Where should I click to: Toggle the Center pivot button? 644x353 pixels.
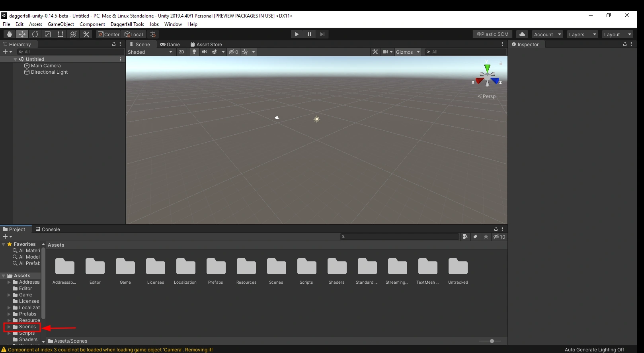tap(108, 34)
